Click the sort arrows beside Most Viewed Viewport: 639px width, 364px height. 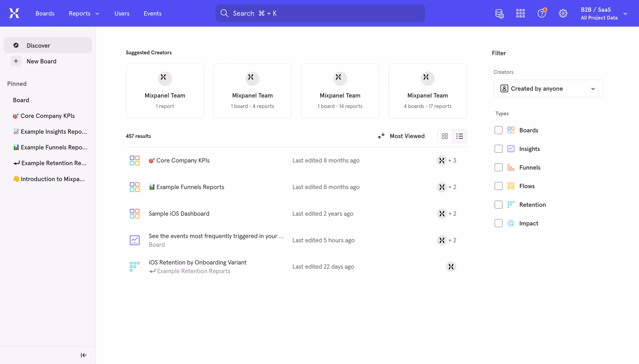[x=381, y=136]
